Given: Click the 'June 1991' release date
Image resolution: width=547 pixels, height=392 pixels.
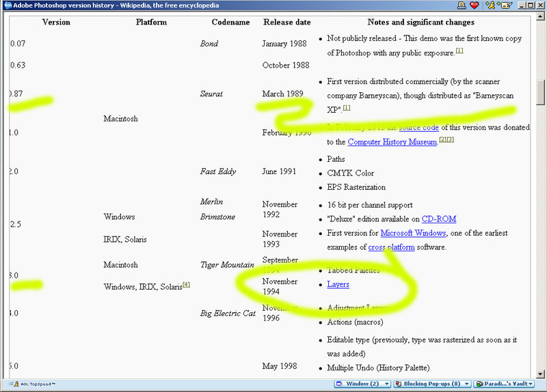Looking at the screenshot, I should click(x=279, y=171).
